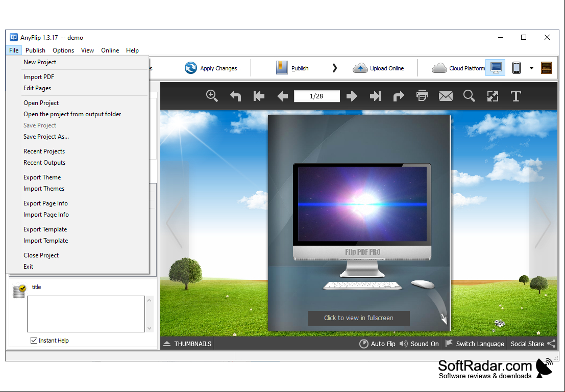Choose Open Project from the menu
The width and height of the screenshot is (565, 392).
click(78, 102)
